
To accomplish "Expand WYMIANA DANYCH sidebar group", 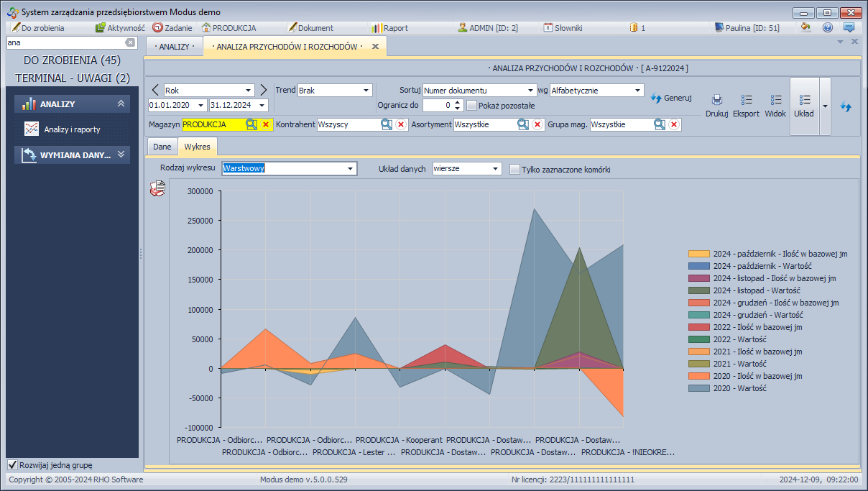I will click(72, 155).
